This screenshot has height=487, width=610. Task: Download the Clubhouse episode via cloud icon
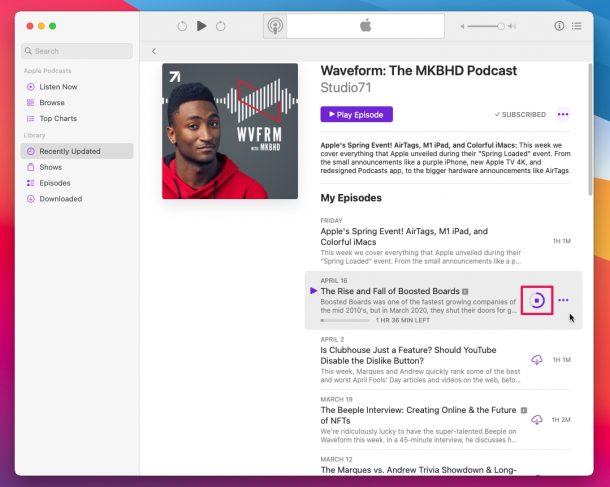point(537,359)
